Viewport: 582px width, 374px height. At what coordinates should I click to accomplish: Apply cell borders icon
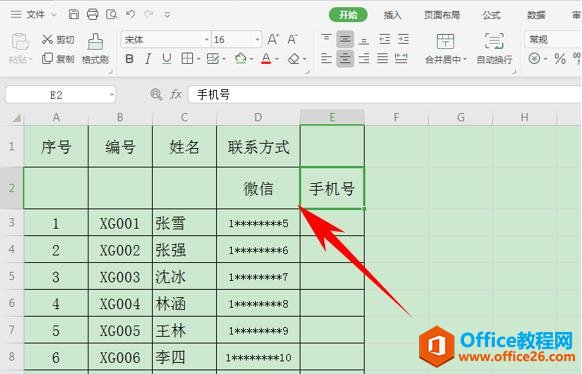(x=187, y=59)
